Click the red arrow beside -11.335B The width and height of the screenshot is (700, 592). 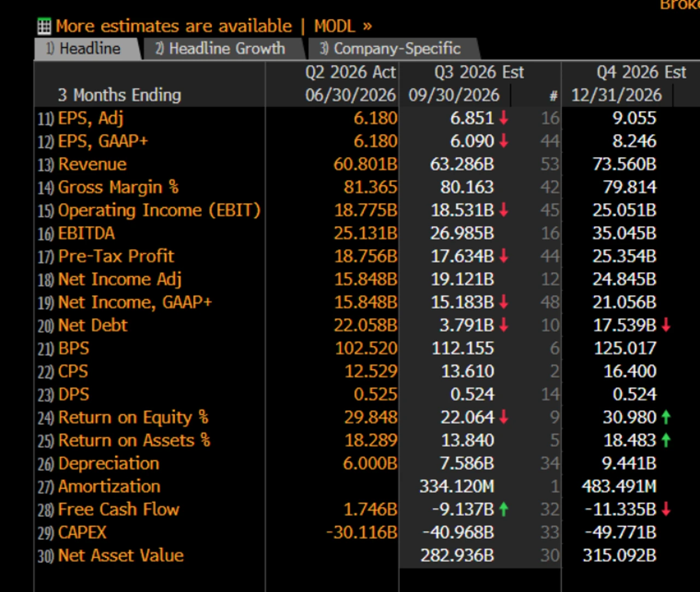click(666, 509)
